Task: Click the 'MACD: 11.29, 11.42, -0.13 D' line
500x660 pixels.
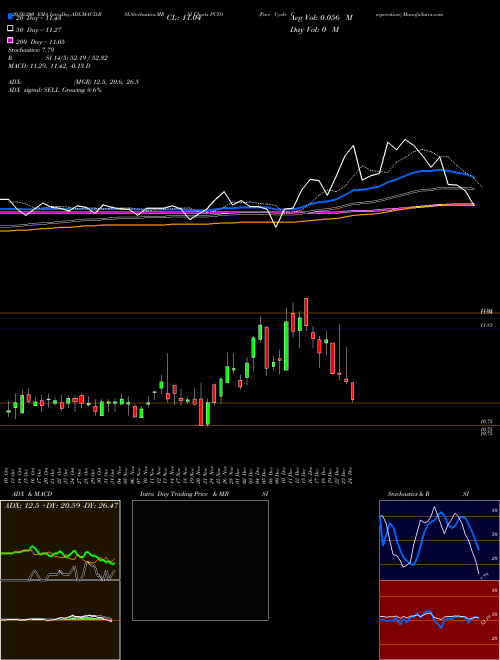Action: click(49, 66)
